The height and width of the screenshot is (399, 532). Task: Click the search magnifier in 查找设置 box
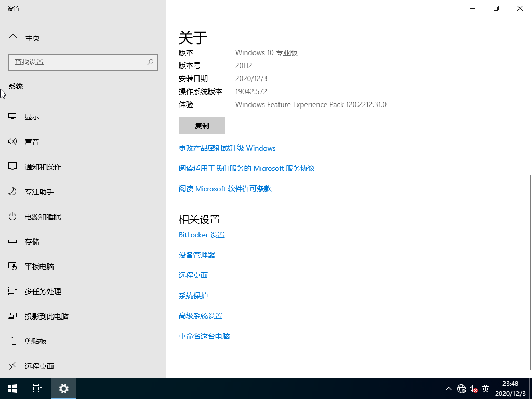point(150,62)
